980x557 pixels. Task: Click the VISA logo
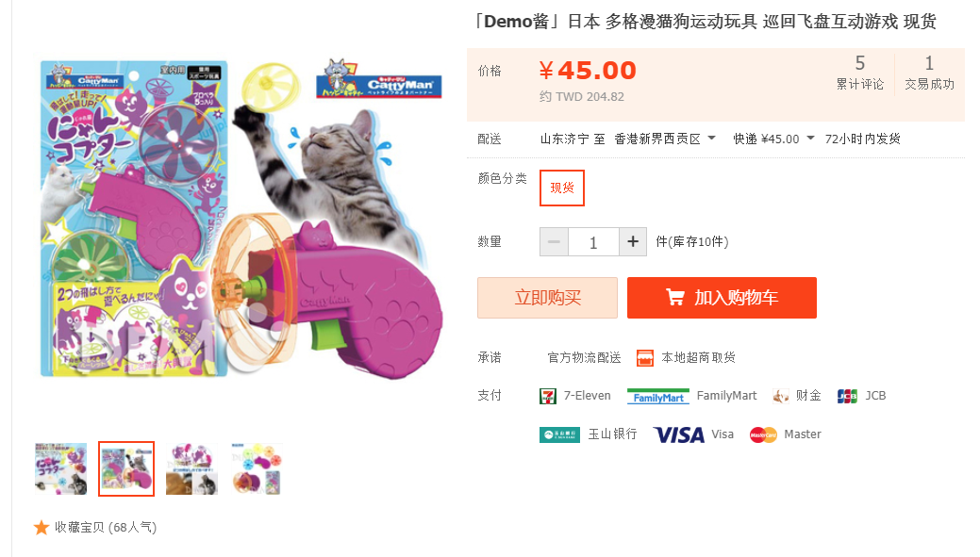[678, 434]
